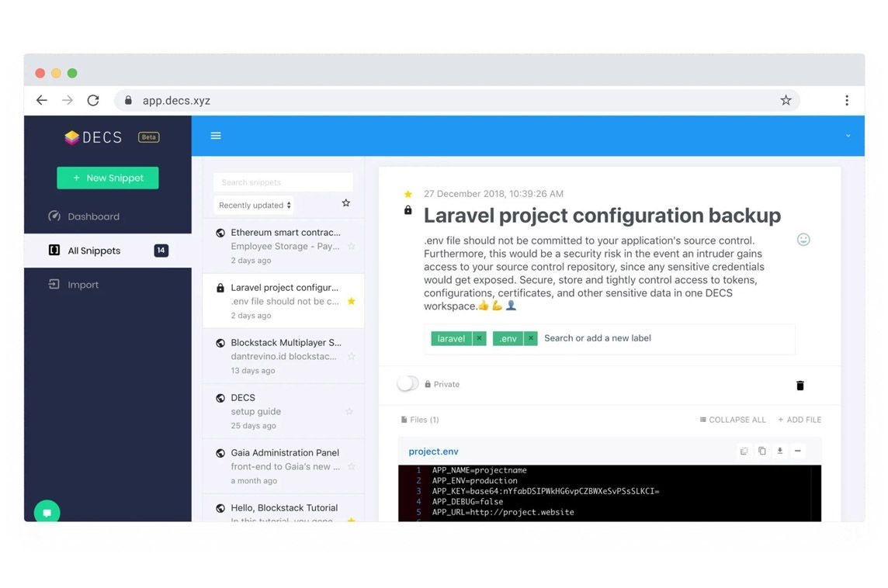Open the Blockstack Multiplayer snippet
The width and height of the screenshot is (888, 588).
coord(283,356)
